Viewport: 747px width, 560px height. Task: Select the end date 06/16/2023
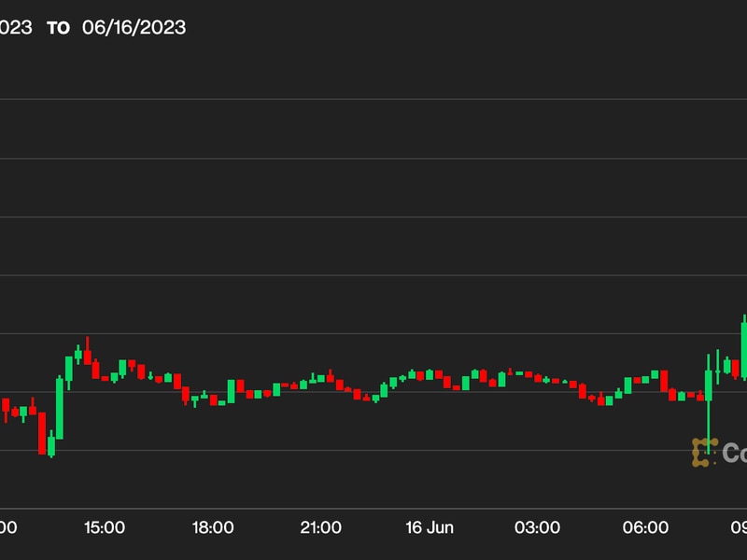click(x=134, y=27)
